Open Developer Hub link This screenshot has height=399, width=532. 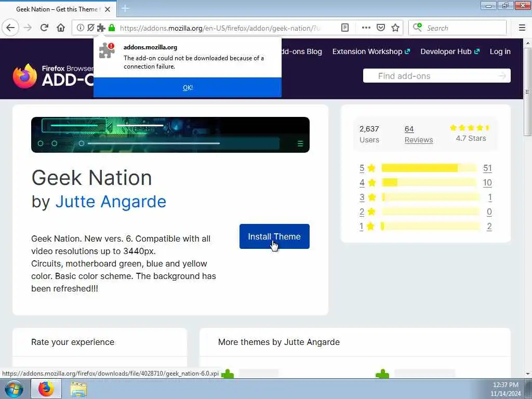450,51
